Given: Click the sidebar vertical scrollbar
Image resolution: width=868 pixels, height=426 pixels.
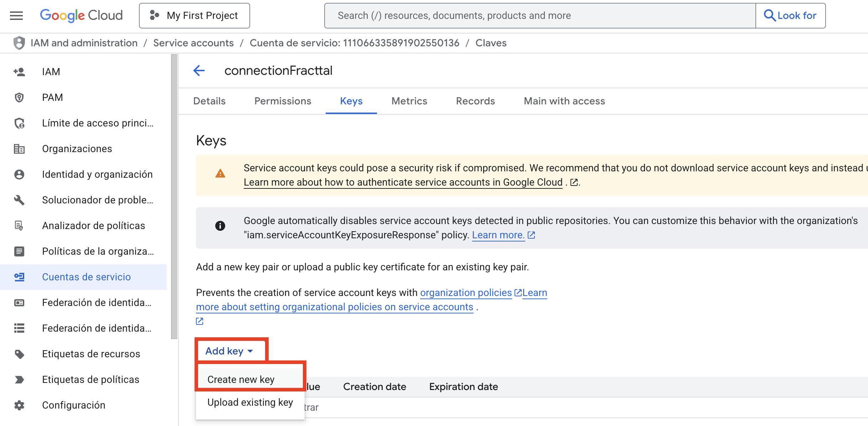Looking at the screenshot, I should (174, 196).
